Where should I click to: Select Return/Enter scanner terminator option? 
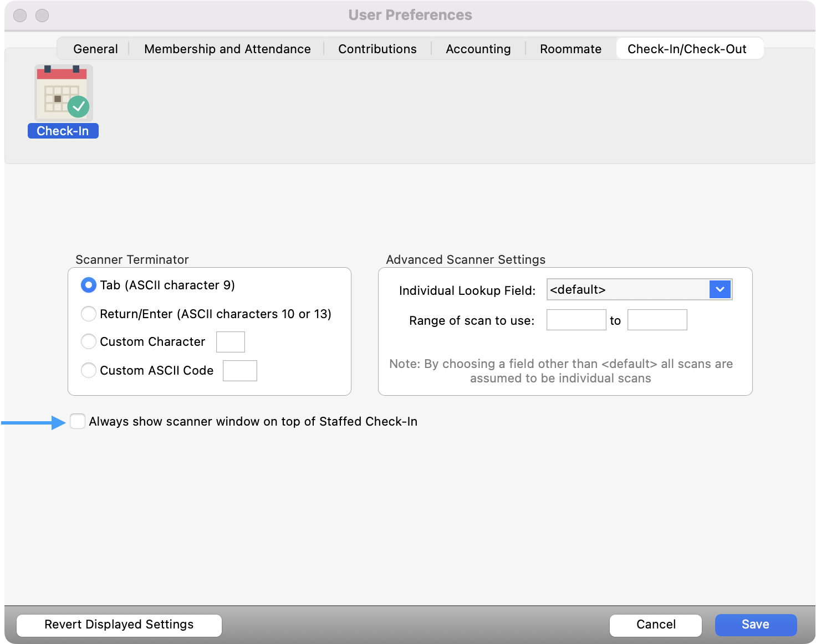point(88,314)
